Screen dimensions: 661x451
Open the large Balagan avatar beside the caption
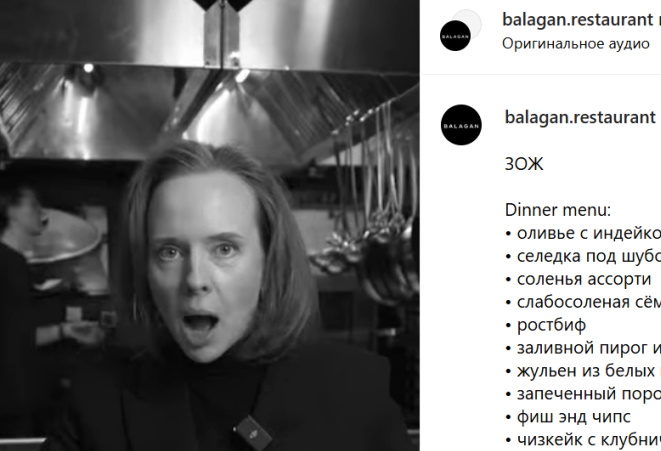point(461,125)
